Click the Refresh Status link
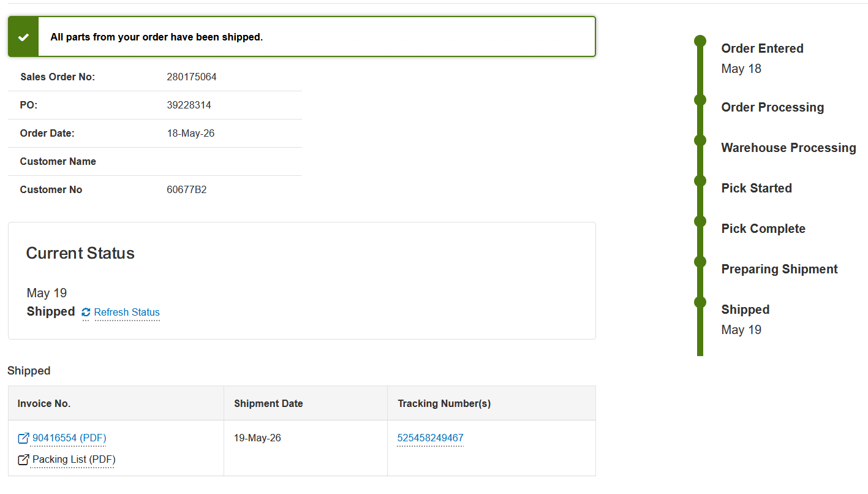This screenshot has height=494, width=868. coord(127,313)
